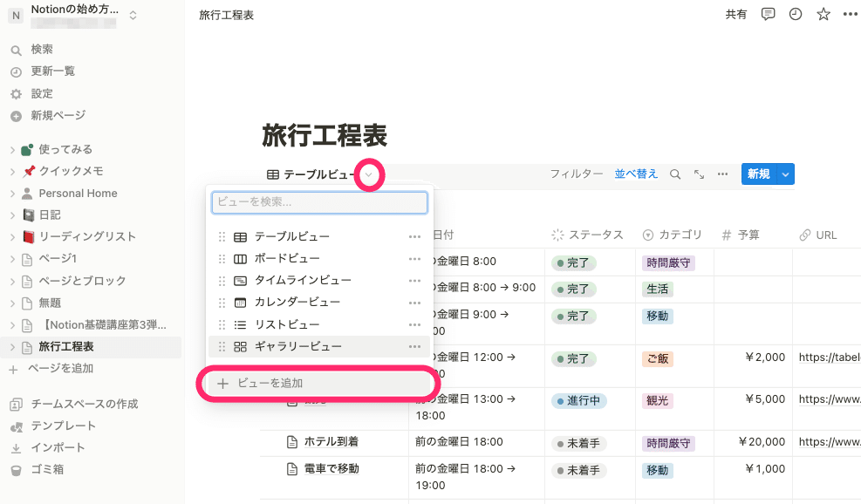Expand the database fullscreen via the diagonal arrows icon
Viewport: 861px width, 504px height.
click(x=699, y=174)
